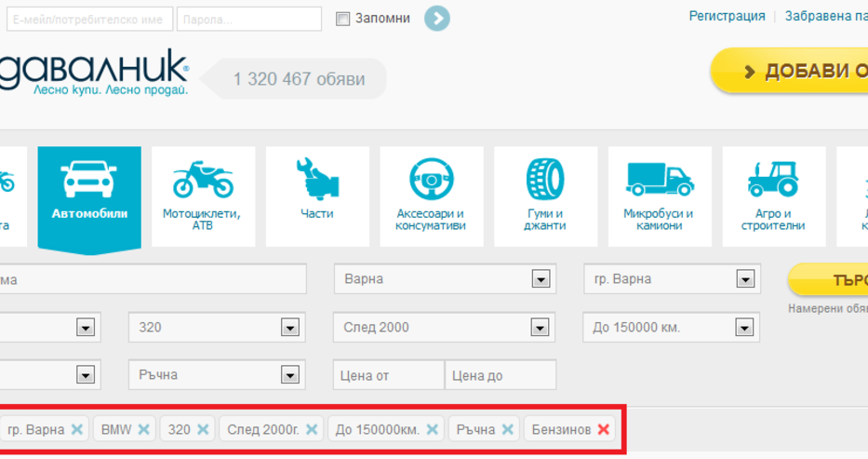Click the Регистрация link
868x459 pixels.
[x=727, y=16]
